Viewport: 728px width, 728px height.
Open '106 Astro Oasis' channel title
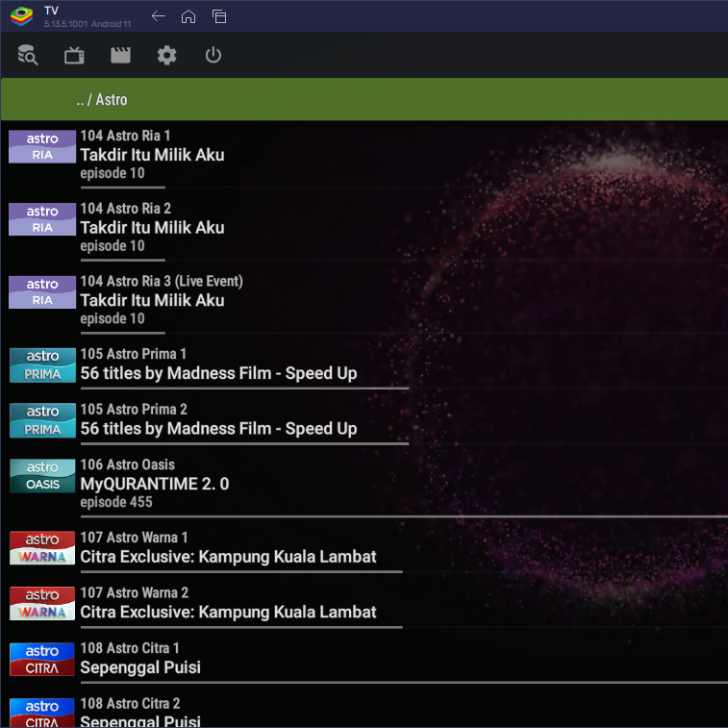(x=128, y=464)
